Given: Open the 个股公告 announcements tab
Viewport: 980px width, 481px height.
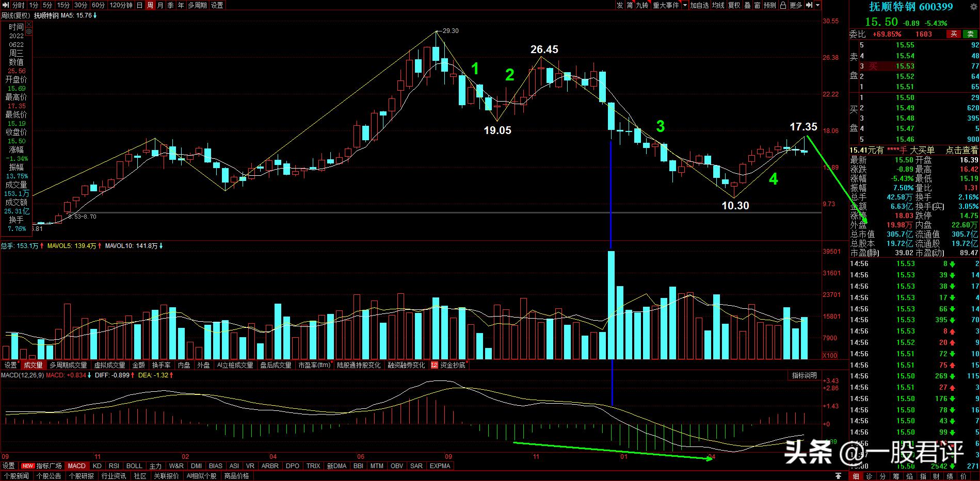Looking at the screenshot, I should tap(49, 476).
